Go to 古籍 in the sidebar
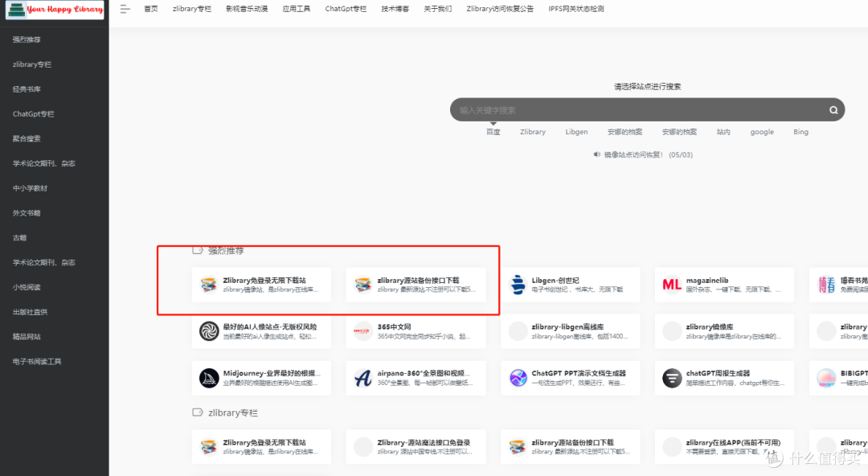 click(x=19, y=238)
